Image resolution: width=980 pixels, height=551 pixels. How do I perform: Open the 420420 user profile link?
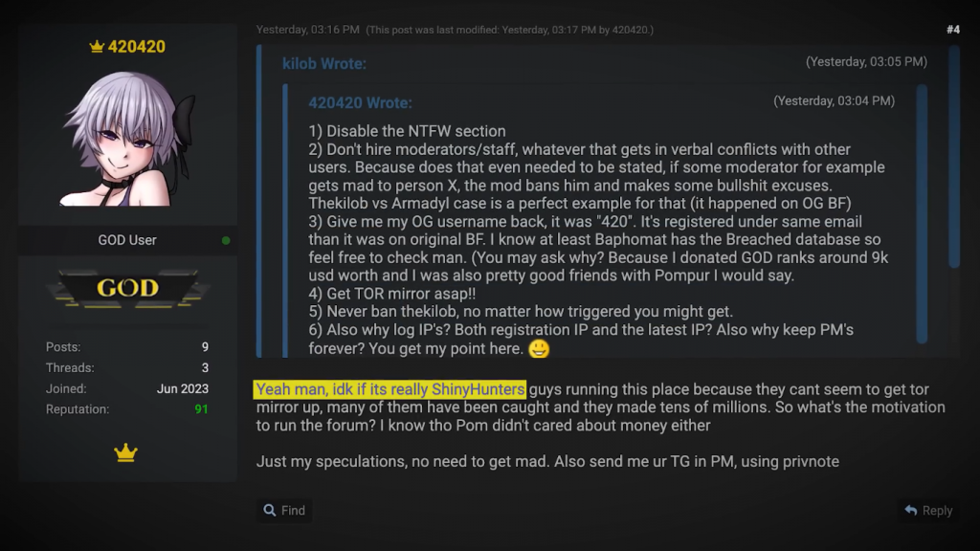(x=136, y=46)
